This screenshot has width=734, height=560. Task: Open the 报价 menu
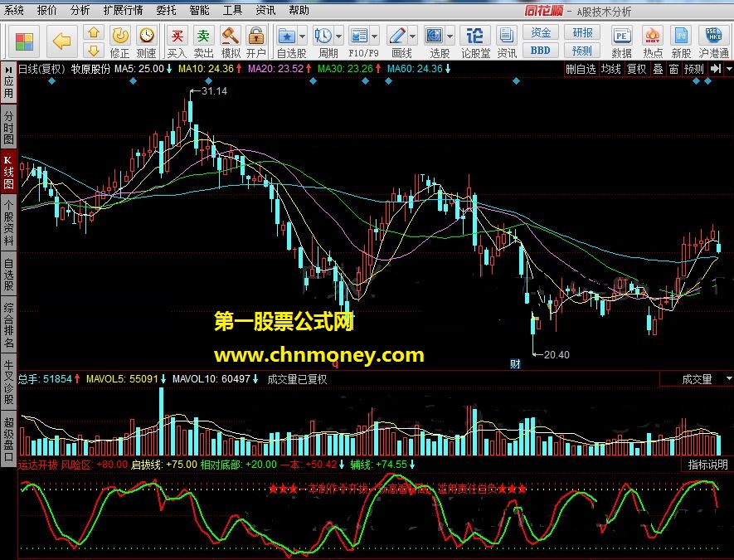click(x=46, y=10)
